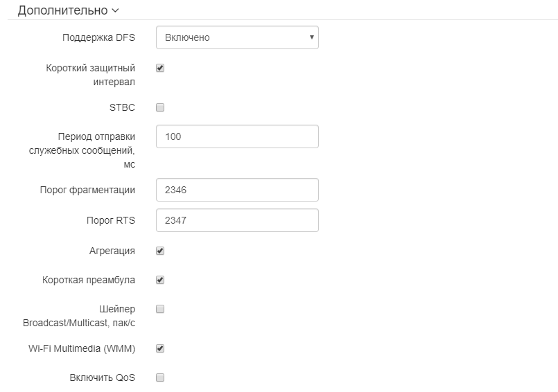Click the Порог RTS label text
This screenshot has width=558, height=392.
point(110,220)
